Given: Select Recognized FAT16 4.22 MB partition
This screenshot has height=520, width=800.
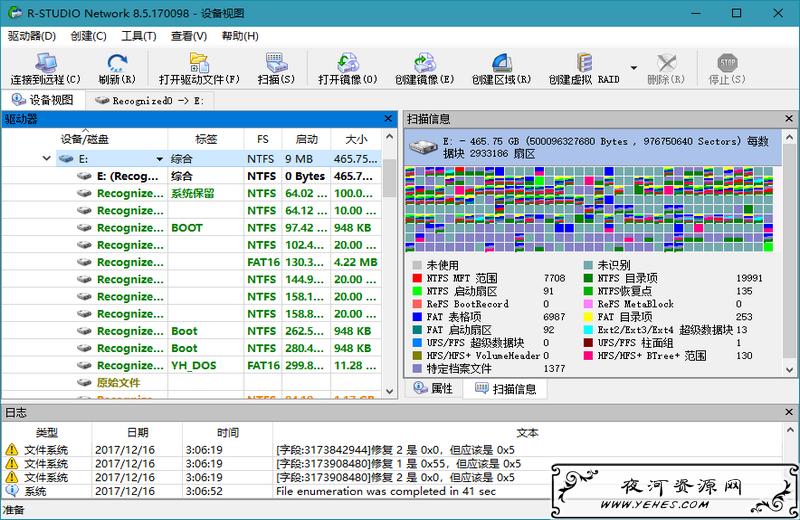Looking at the screenshot, I should coord(192,262).
